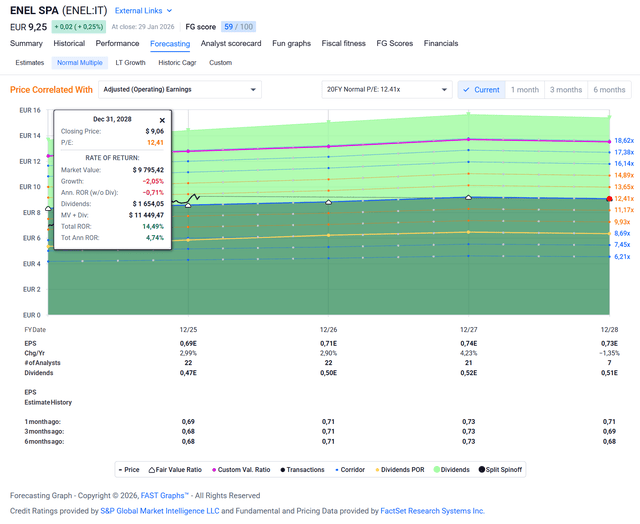Viewport: 640px width, 524px height.
Task: Click the 12/28 analyst count 7
Action: pos(609,363)
